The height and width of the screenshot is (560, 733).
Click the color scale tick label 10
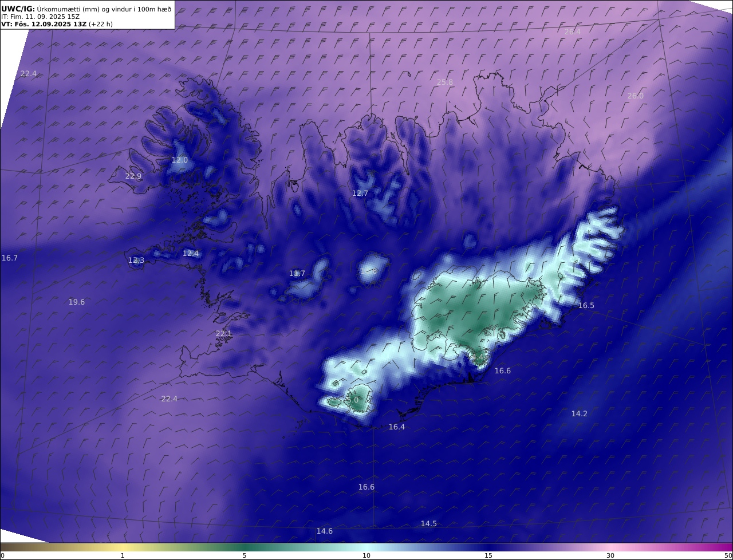[x=366, y=555]
